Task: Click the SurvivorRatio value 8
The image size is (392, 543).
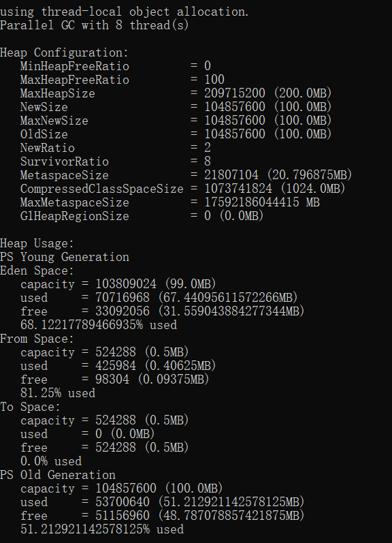Action: (208, 161)
